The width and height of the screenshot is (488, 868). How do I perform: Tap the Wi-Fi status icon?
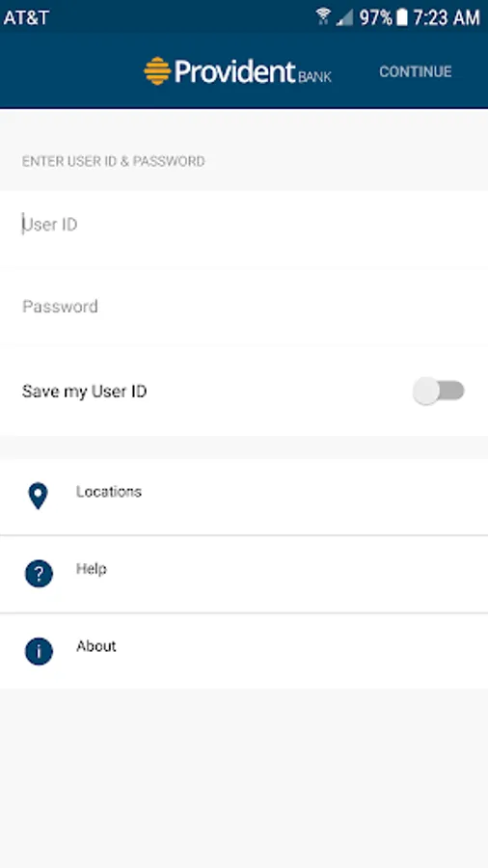323,16
